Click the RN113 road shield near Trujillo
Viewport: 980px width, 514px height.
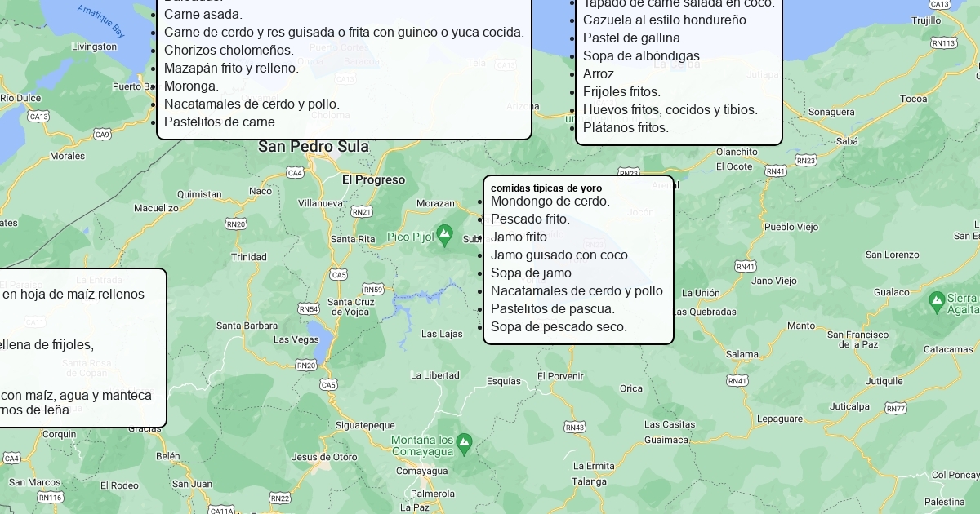coord(943,43)
